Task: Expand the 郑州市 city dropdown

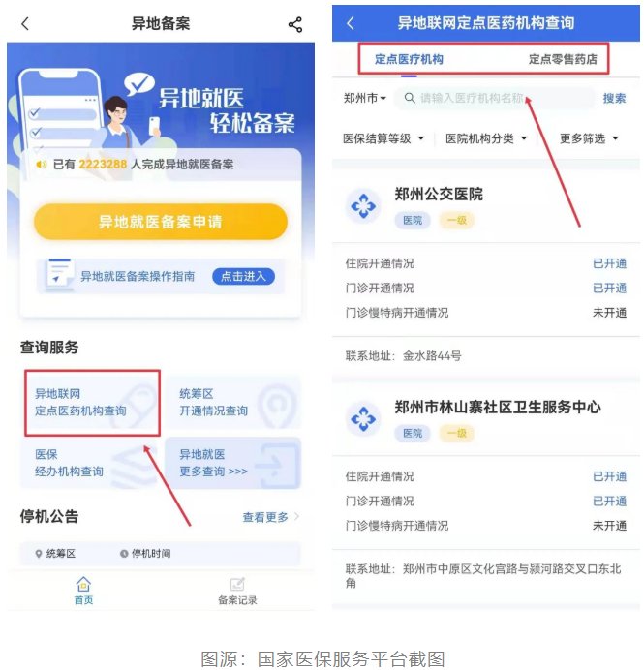Action: (364, 99)
